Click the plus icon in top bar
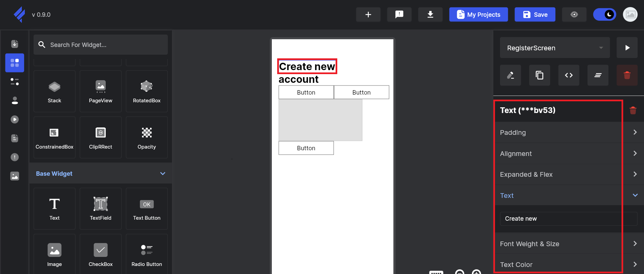 [368, 14]
